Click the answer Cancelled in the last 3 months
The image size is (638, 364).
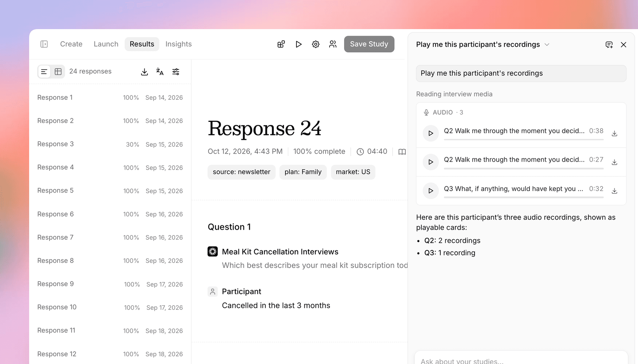click(276, 306)
